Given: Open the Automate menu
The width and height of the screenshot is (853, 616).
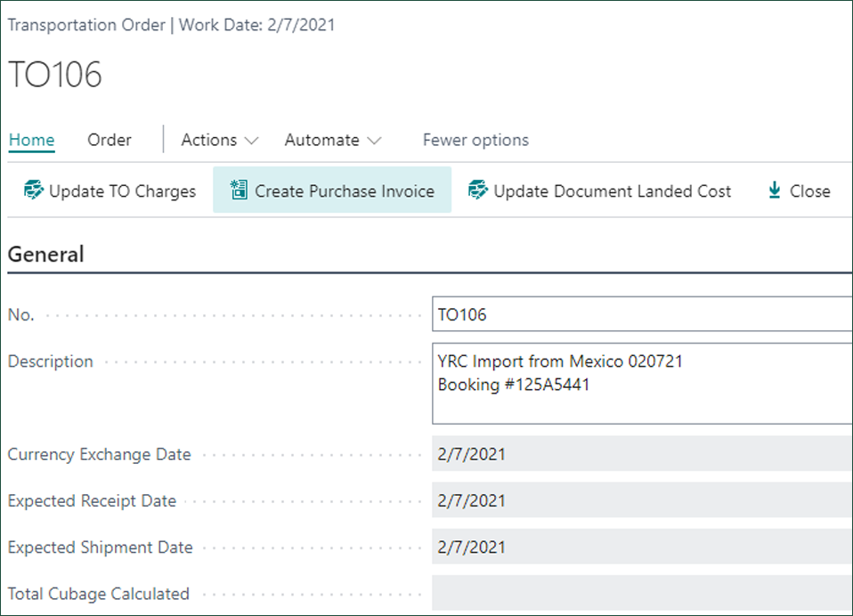Looking at the screenshot, I should [333, 140].
